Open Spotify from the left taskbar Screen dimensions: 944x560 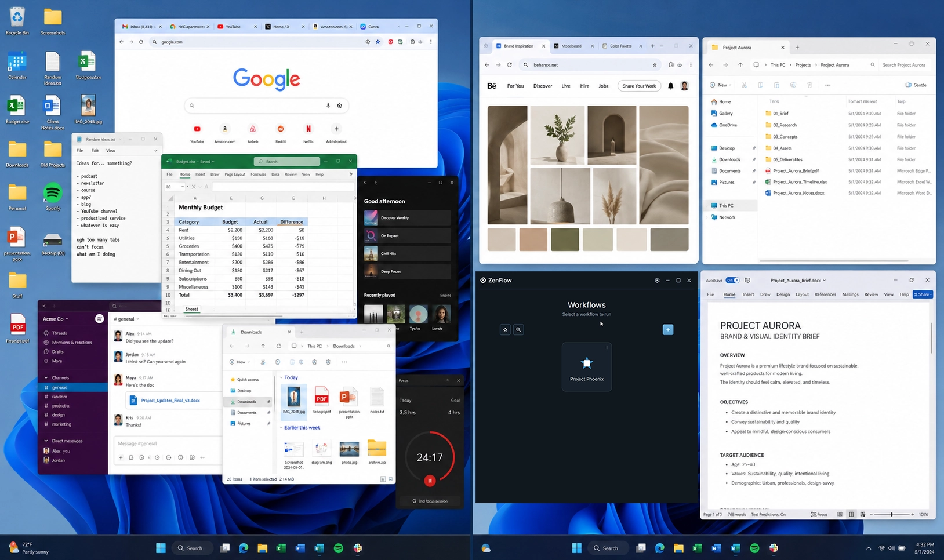[338, 548]
